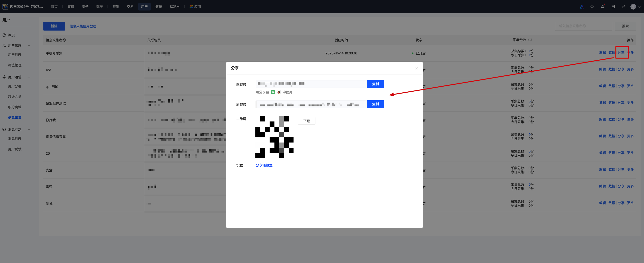The image size is (644, 263).
Task: Click 编辑 for 手机号采集 row
Action: coord(602,53)
